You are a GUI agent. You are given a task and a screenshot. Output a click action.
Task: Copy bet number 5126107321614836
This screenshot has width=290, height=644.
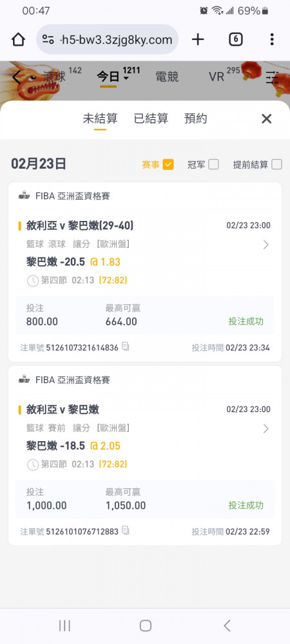125,346
